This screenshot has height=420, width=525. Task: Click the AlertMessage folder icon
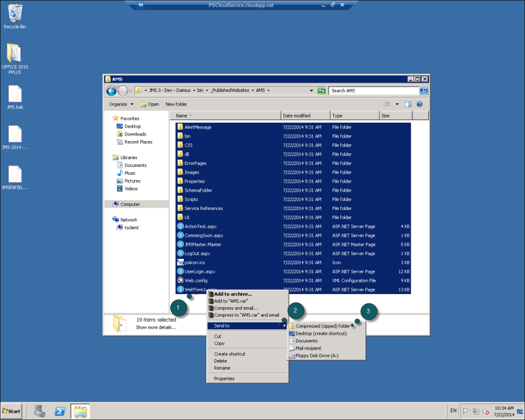tap(180, 127)
